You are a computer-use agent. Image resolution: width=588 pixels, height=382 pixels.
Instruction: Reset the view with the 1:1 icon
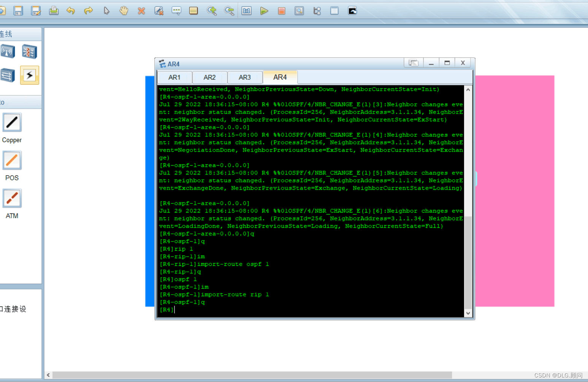tap(247, 11)
